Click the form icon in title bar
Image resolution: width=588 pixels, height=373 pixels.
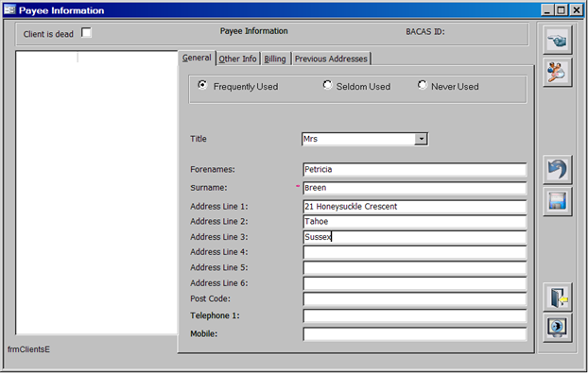coord(9,10)
